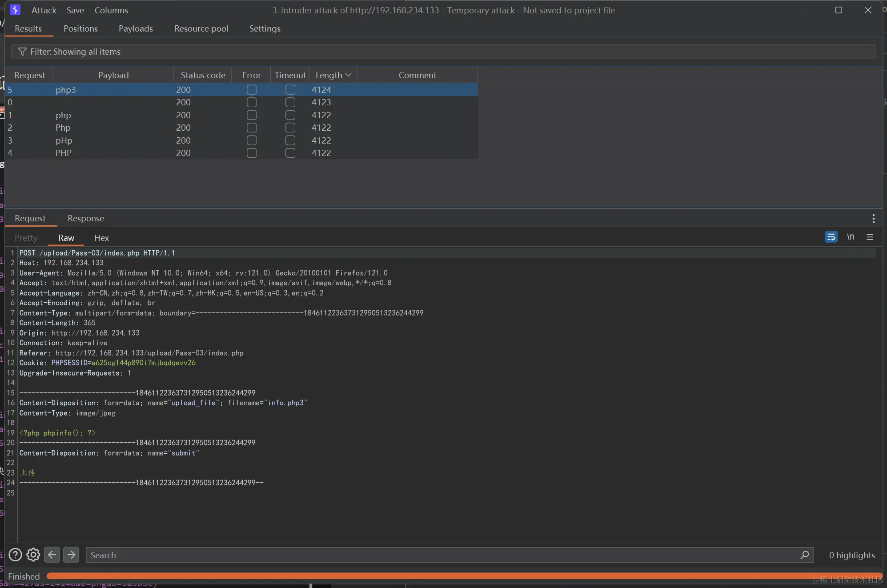The width and height of the screenshot is (887, 588).
Task: Click the orange Finished progress bar
Action: pos(464,576)
